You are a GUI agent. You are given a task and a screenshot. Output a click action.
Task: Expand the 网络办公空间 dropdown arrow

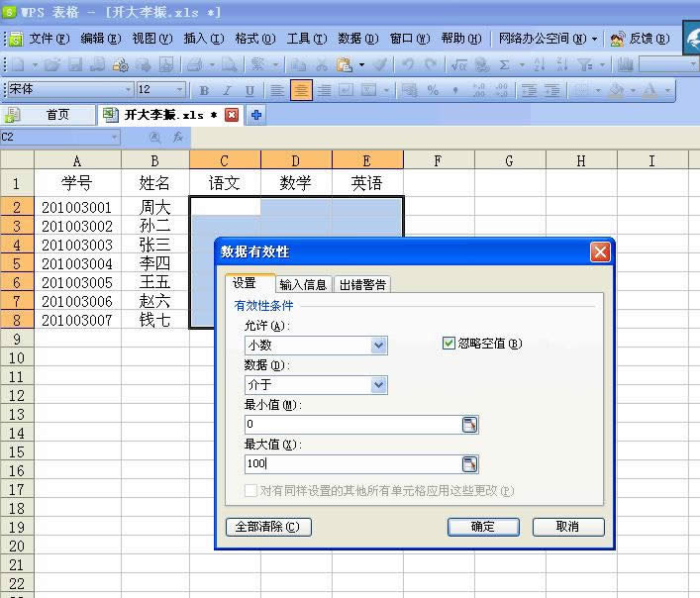coord(595,40)
